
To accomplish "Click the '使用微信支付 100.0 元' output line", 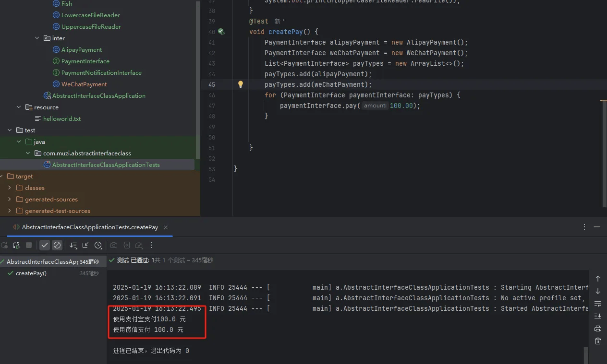I will 148,329.
